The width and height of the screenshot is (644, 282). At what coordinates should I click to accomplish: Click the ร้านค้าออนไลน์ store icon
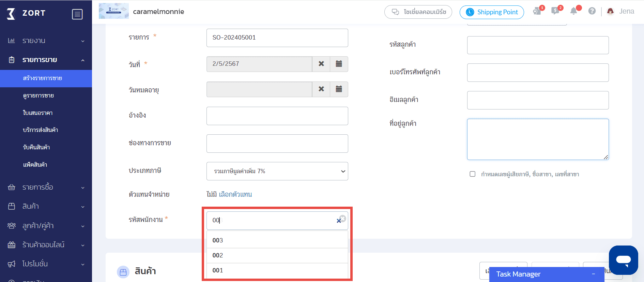[x=12, y=245]
